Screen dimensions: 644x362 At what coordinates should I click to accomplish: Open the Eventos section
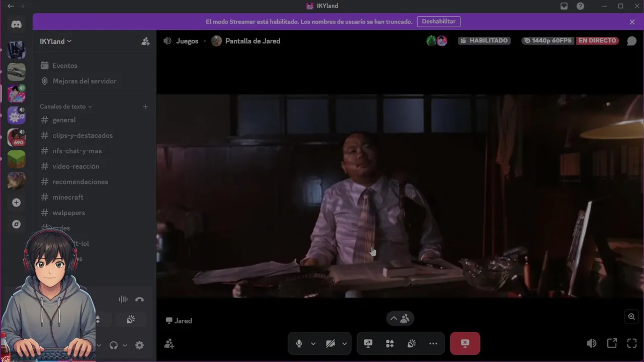(x=94, y=65)
